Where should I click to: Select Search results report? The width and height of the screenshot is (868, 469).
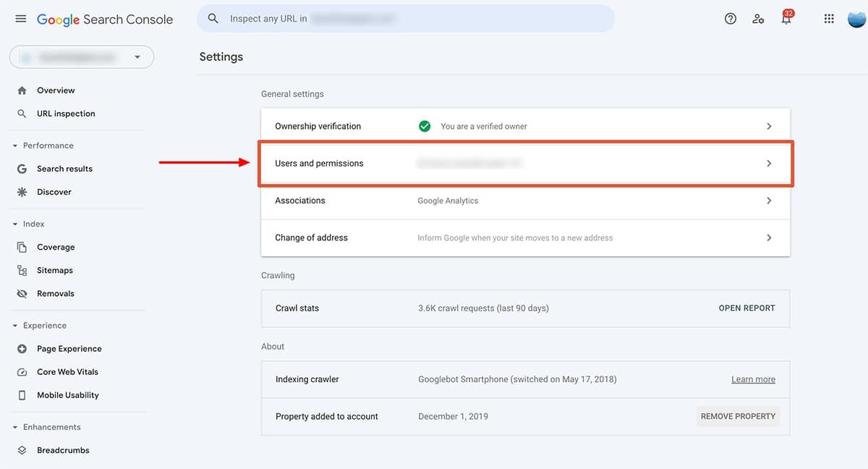click(64, 168)
